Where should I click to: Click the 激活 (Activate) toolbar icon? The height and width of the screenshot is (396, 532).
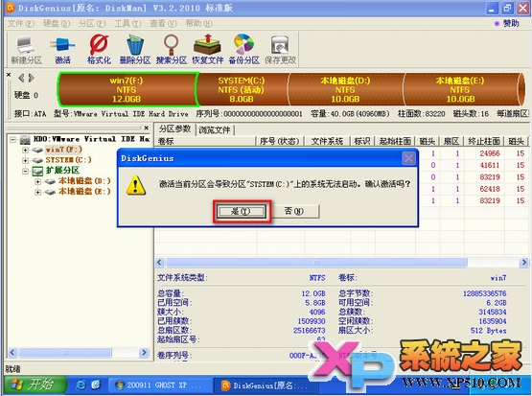pyautogui.click(x=62, y=50)
